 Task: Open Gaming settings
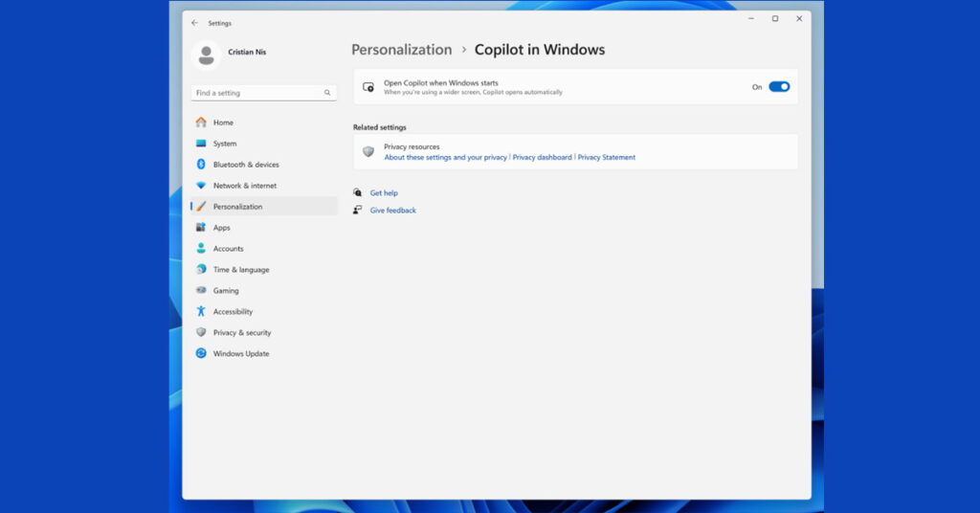point(264,291)
